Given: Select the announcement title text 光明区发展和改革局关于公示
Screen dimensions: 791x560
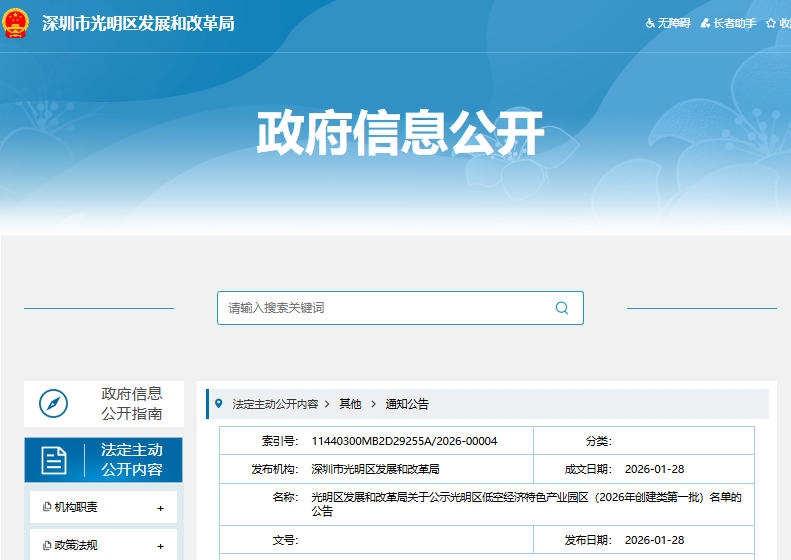Looking at the screenshot, I should [526, 504].
